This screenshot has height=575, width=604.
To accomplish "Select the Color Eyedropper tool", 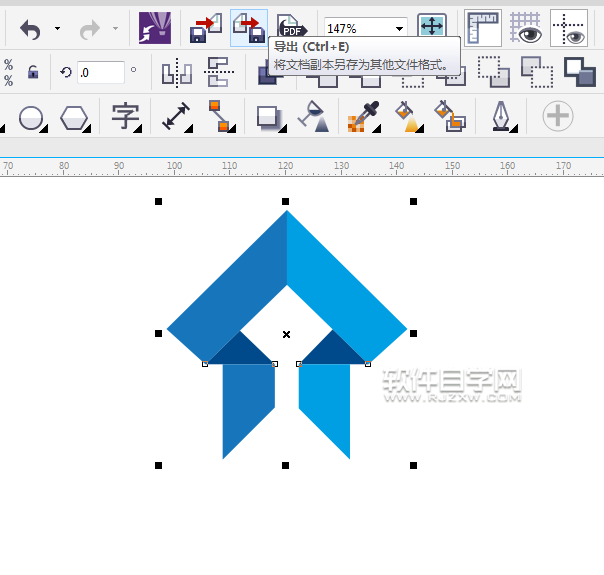I will (360, 117).
